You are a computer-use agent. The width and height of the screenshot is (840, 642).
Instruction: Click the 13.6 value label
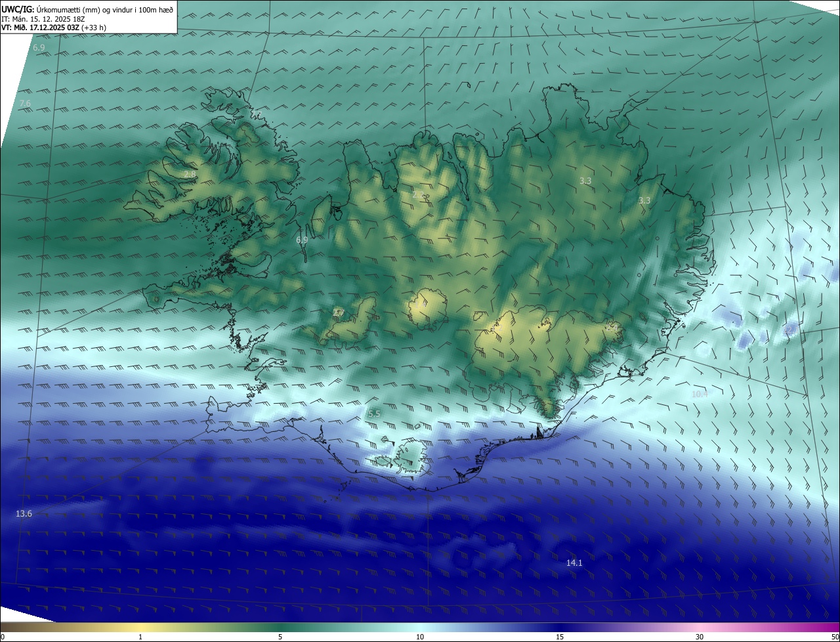point(24,513)
